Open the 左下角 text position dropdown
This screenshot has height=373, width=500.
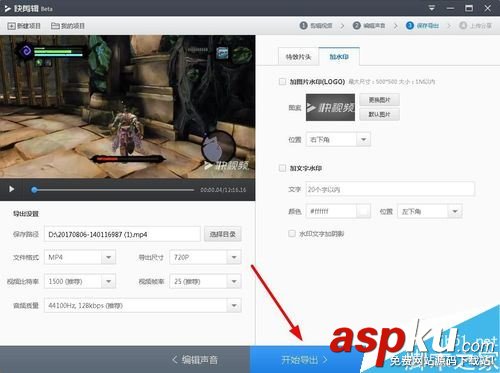tap(430, 211)
